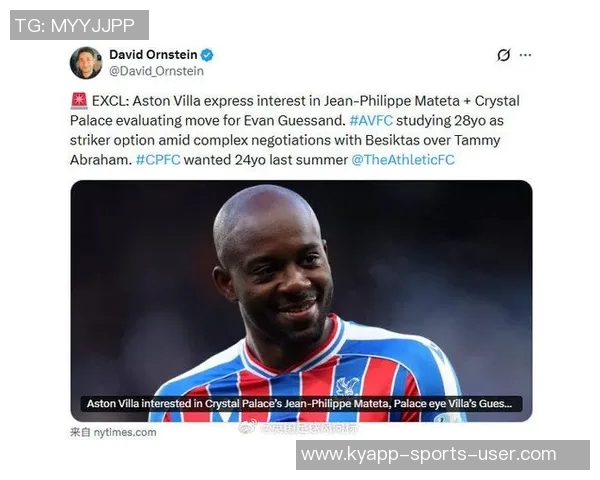The width and height of the screenshot is (600, 480).
Task: Open the David Ornstein display name
Action: click(x=153, y=55)
